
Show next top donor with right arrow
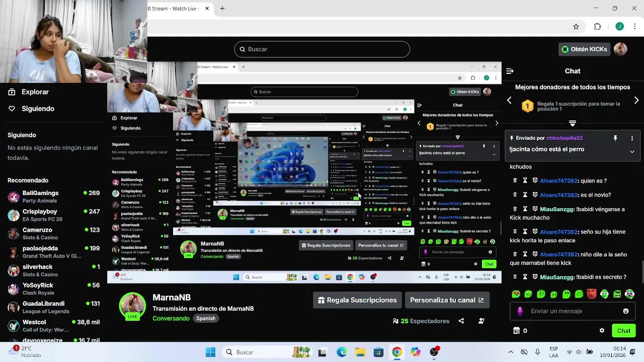(636, 101)
